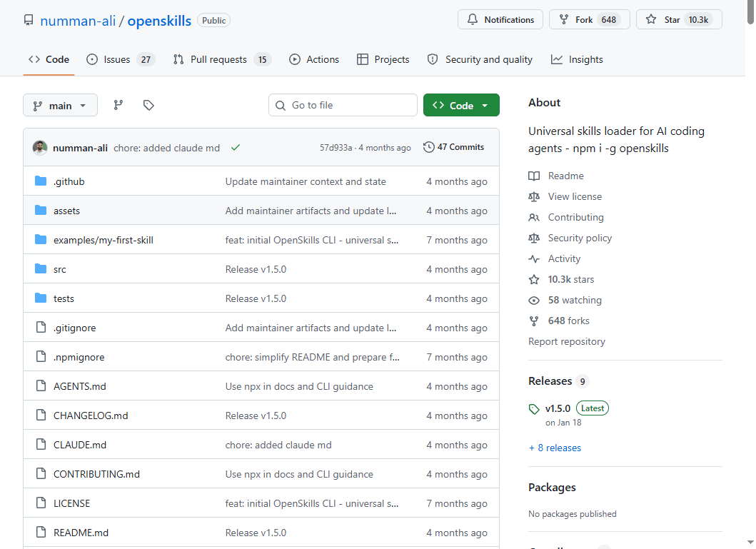756x549 pixels.
Task: Open openskills repository name link
Action: coord(159,21)
